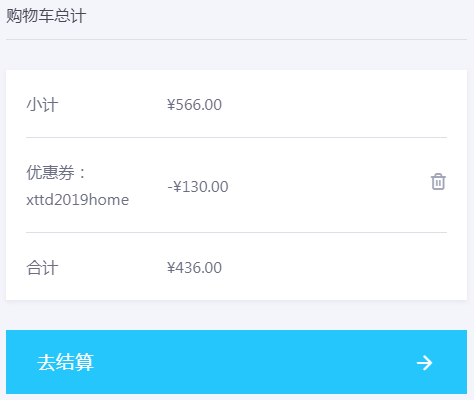The height and width of the screenshot is (400, 474).
Task: Click the divider line above the 合计 row
Action: click(236, 232)
